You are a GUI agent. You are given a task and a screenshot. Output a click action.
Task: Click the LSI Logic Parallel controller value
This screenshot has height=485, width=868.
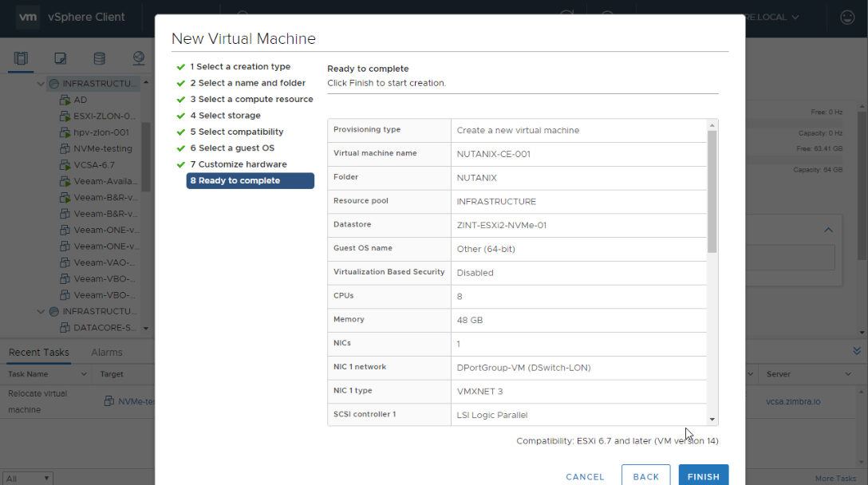(x=491, y=416)
